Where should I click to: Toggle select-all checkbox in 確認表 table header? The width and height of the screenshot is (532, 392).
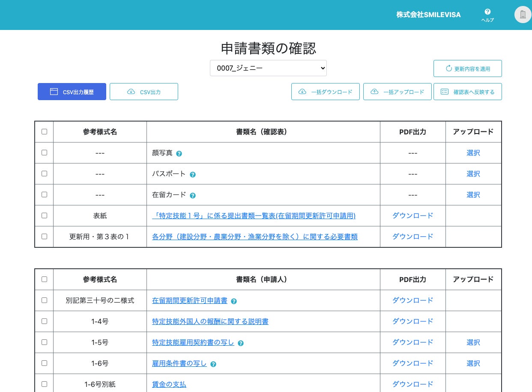(x=44, y=132)
